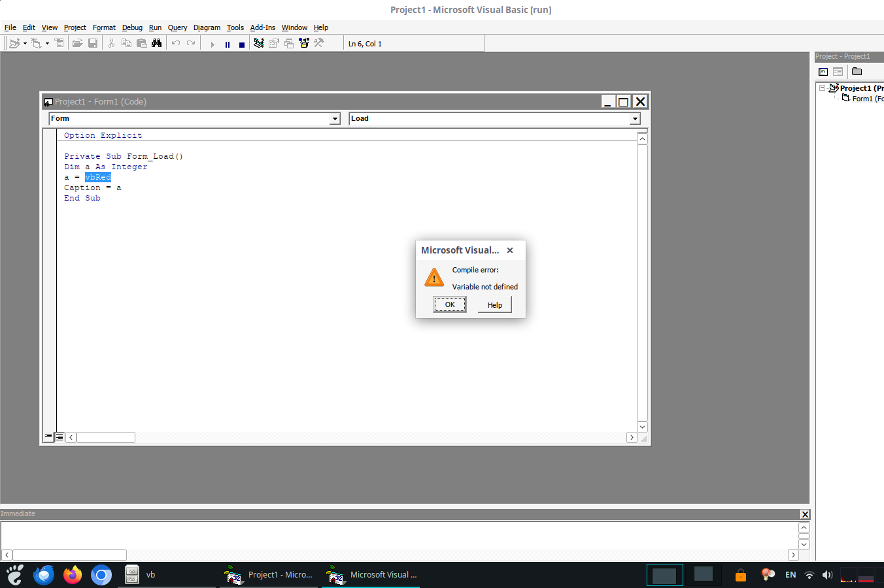
Task: Close the Immediate window panel
Action: 805,514
